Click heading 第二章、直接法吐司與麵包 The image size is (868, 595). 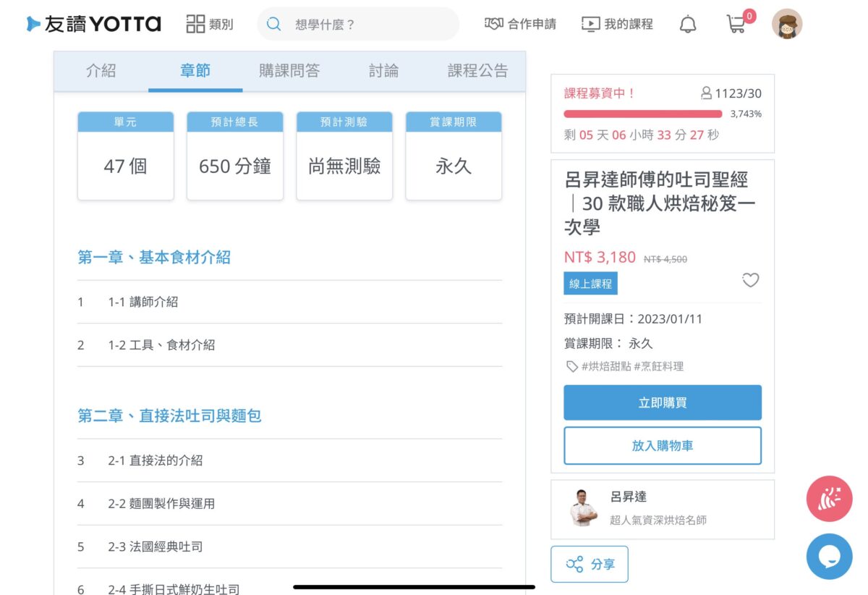click(x=169, y=415)
